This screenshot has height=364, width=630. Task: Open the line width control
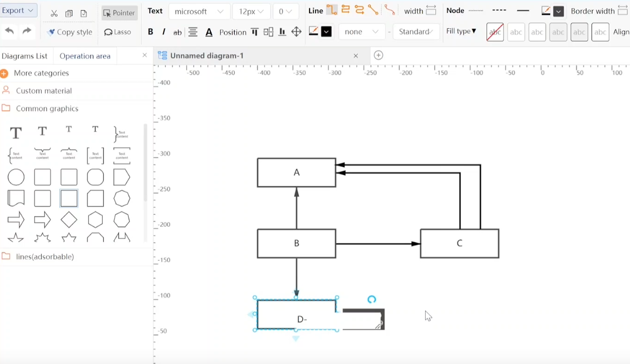coord(431,11)
